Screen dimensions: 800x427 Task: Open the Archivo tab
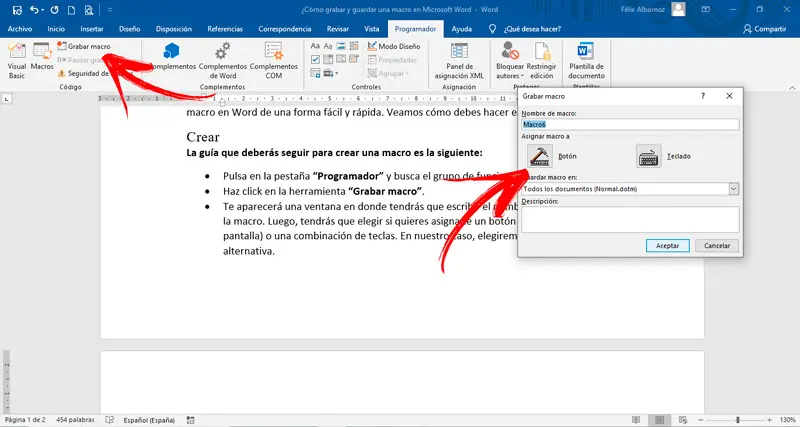[20, 29]
